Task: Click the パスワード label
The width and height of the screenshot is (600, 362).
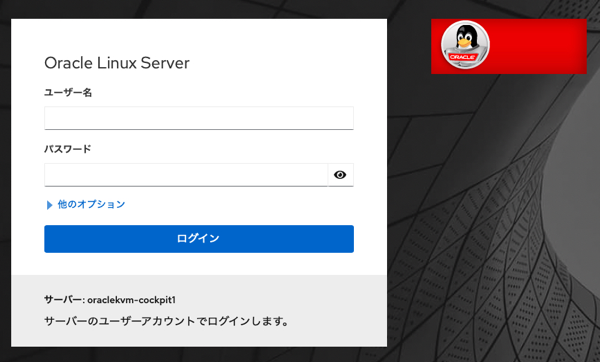Action: pos(68,149)
